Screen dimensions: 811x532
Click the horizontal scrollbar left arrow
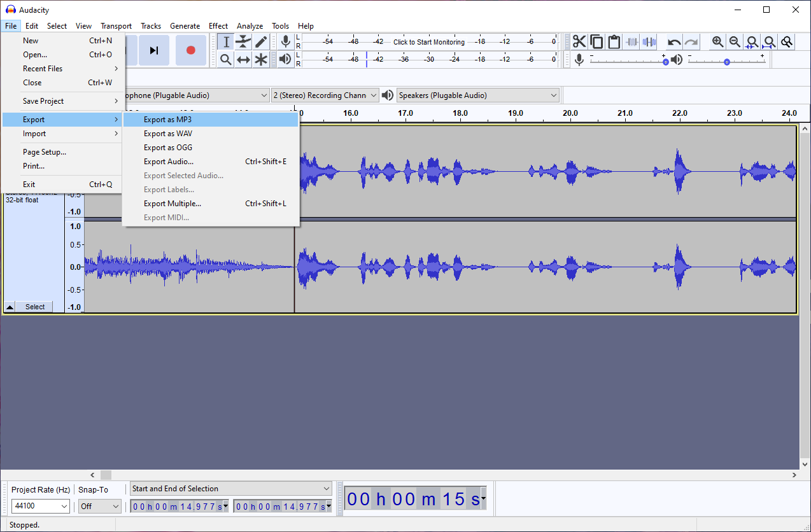click(x=92, y=475)
